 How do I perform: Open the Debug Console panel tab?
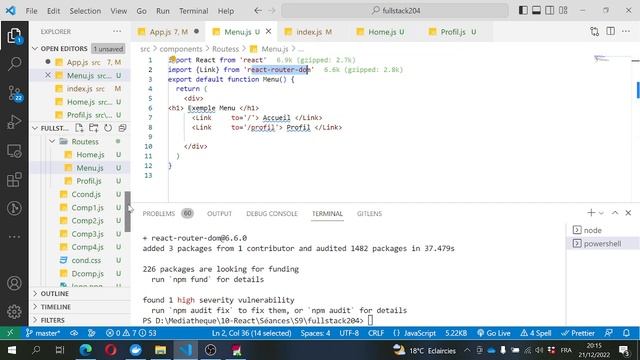[x=272, y=213]
